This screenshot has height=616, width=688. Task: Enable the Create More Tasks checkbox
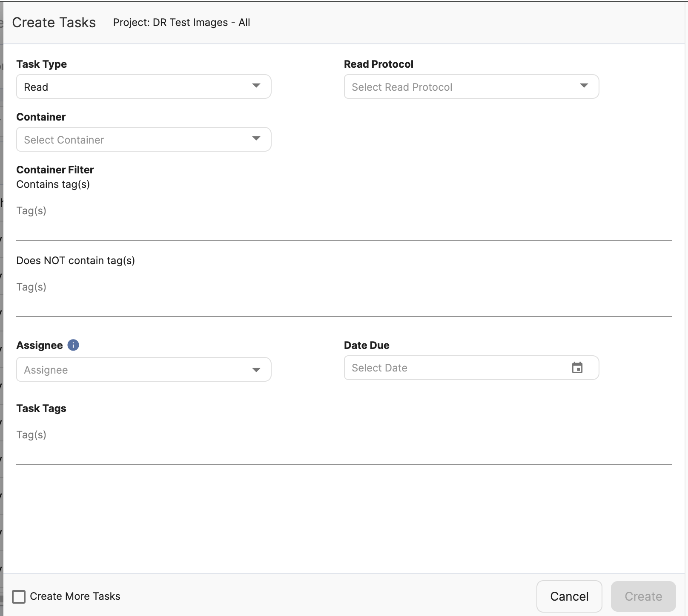click(x=19, y=596)
